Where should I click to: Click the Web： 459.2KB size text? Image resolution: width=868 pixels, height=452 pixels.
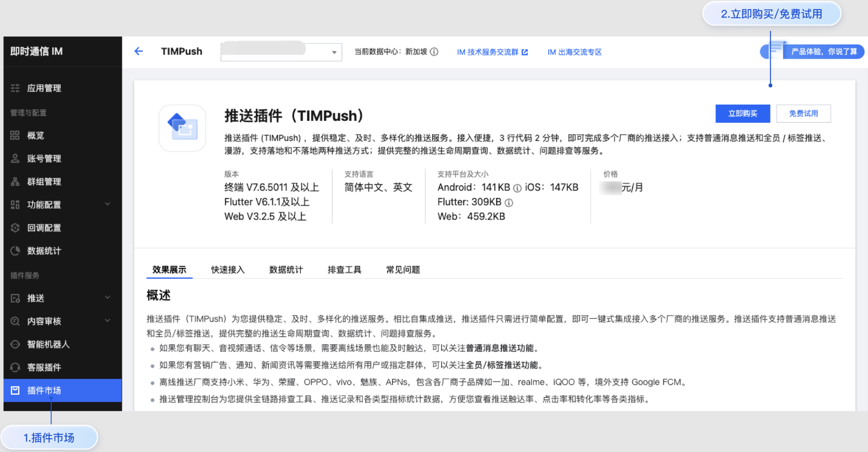[x=471, y=217]
